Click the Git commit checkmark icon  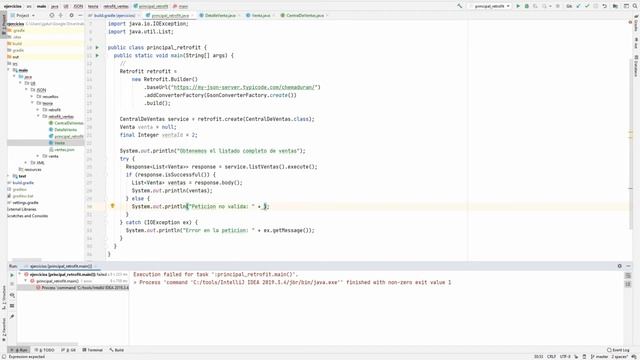coord(587,6)
